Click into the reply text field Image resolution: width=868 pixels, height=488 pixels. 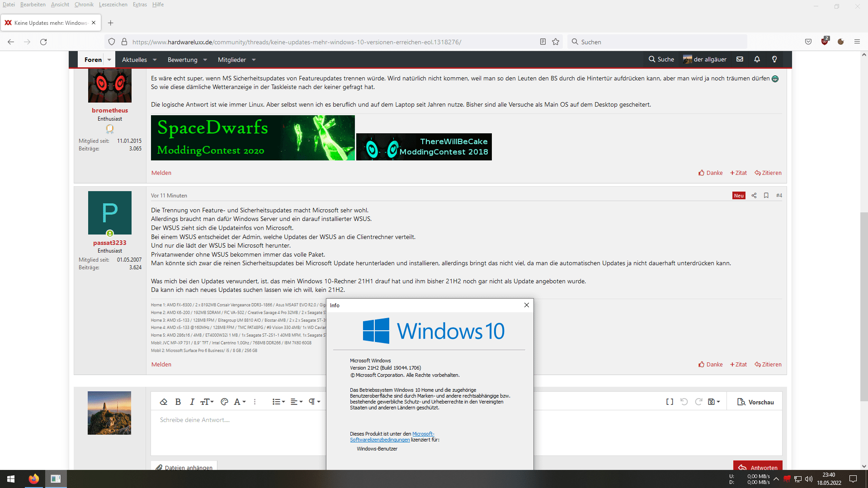coord(239,432)
